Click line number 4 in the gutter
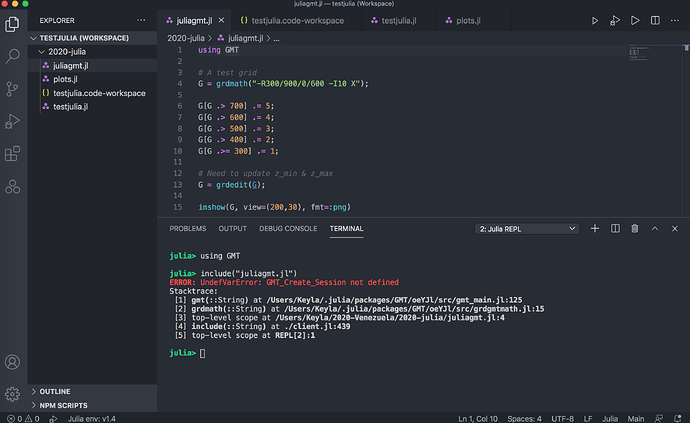Viewport: 690px width, 423px height. (180, 84)
